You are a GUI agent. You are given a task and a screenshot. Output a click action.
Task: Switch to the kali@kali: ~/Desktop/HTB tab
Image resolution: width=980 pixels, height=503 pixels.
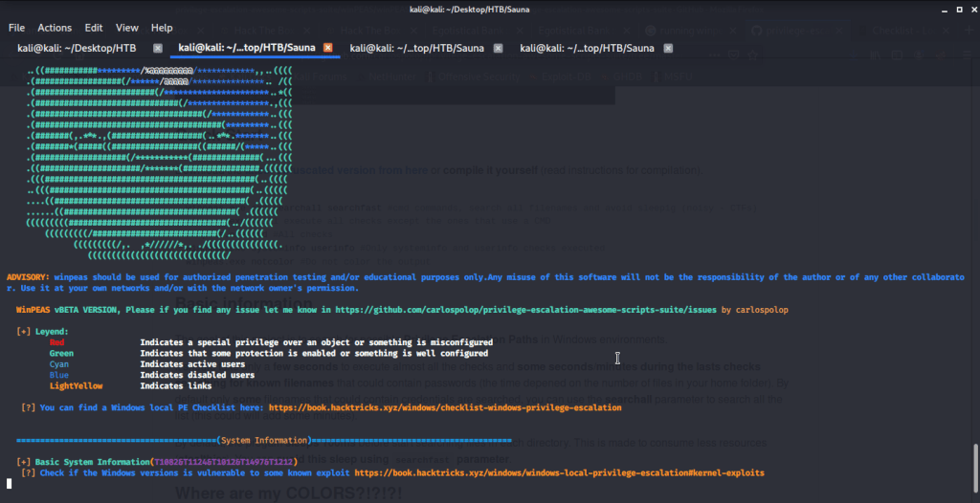tap(78, 48)
